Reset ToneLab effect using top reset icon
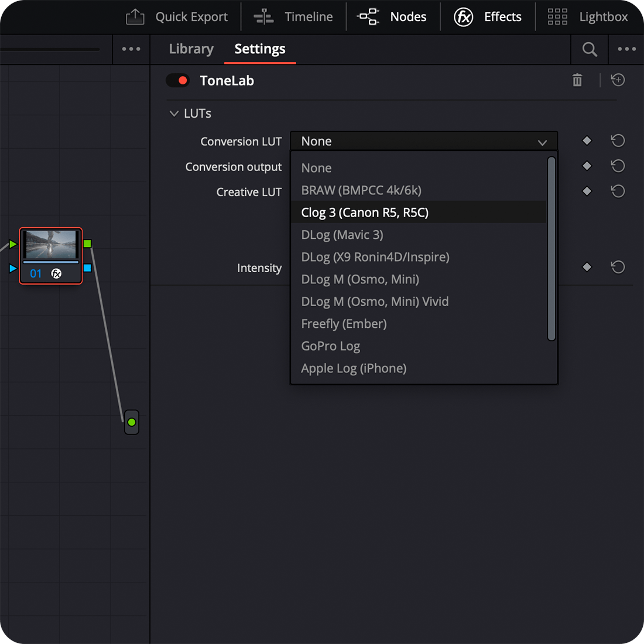 point(618,80)
